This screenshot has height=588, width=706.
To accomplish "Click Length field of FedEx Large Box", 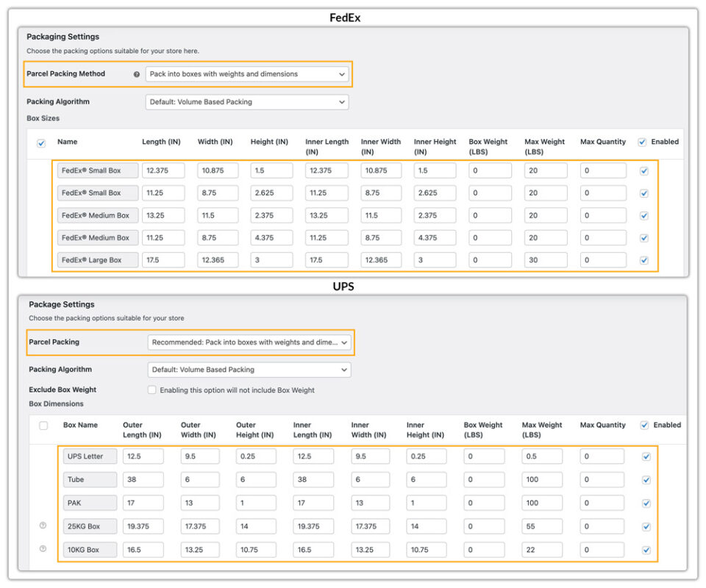I will tap(163, 260).
